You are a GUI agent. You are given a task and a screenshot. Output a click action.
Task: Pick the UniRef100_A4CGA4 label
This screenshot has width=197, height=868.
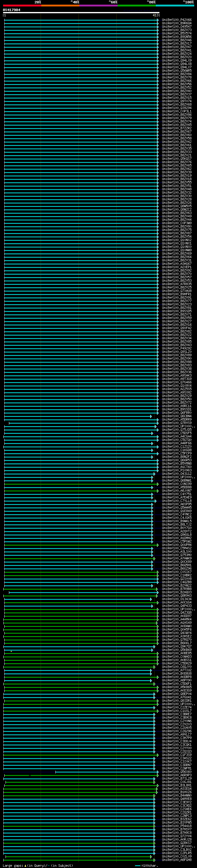coord(176,436)
